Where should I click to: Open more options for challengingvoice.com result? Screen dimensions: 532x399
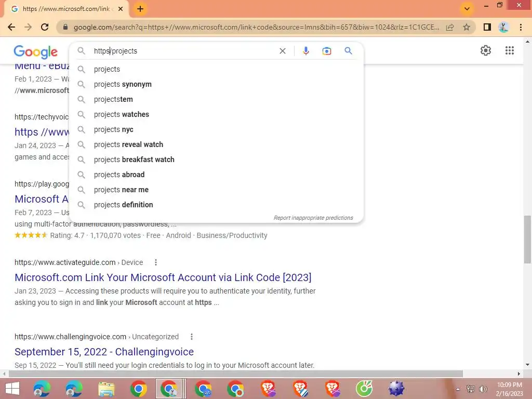pos(192,337)
